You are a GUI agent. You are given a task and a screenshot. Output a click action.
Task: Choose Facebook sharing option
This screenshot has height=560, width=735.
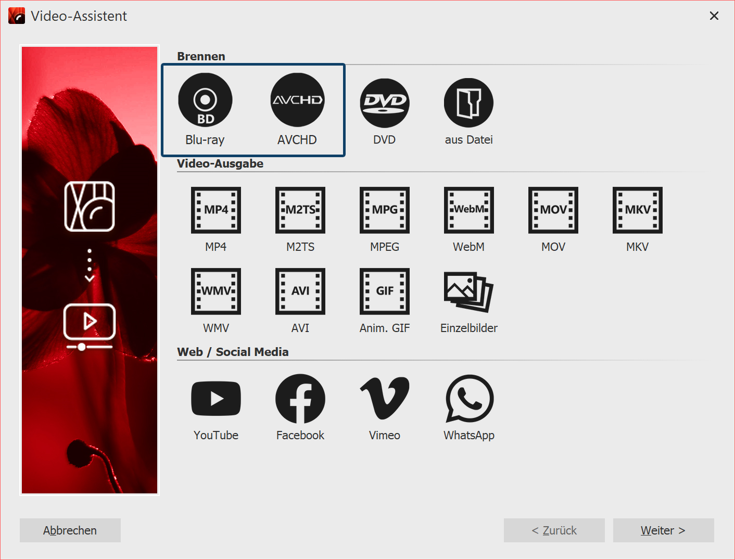300,398
